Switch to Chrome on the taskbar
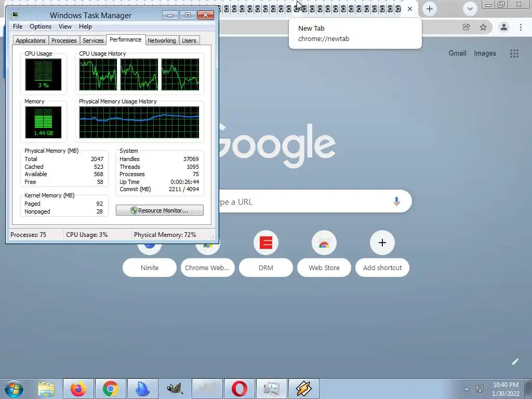The image size is (532, 399). click(x=110, y=389)
